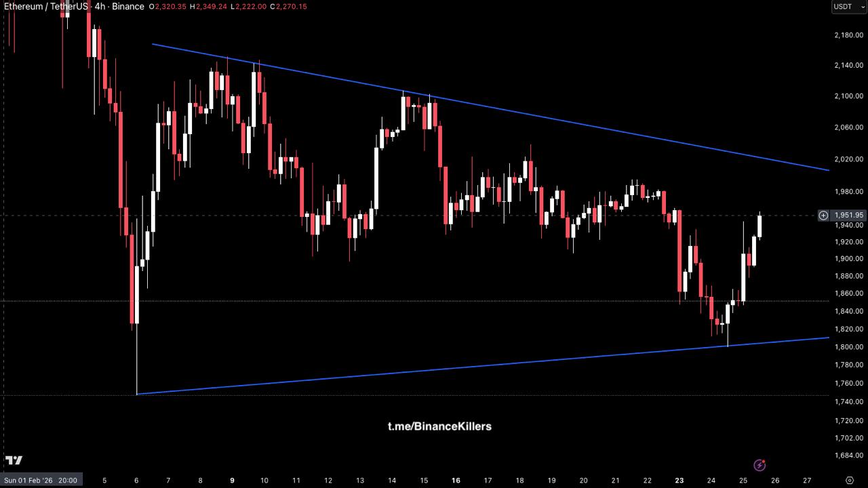
Task: Open the USDT currency dropdown
Action: click(x=848, y=7)
